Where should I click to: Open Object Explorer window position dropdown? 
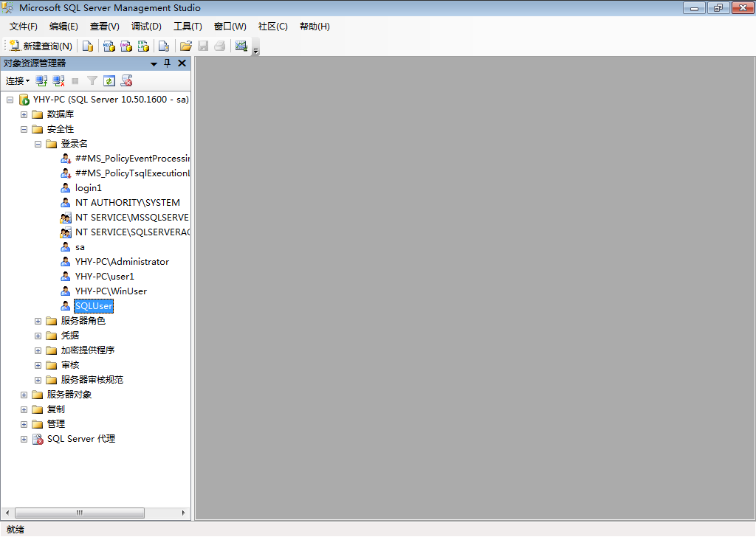point(154,63)
